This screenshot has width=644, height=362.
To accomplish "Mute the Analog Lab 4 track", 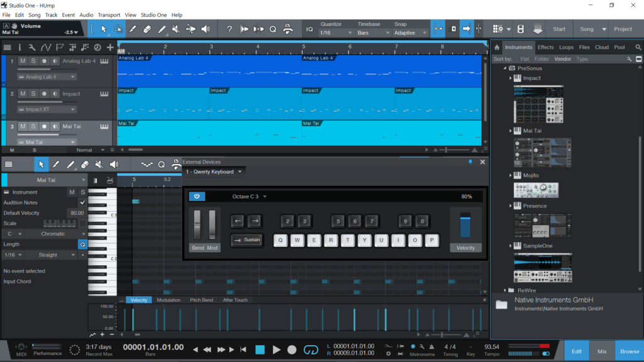I will click(x=23, y=61).
